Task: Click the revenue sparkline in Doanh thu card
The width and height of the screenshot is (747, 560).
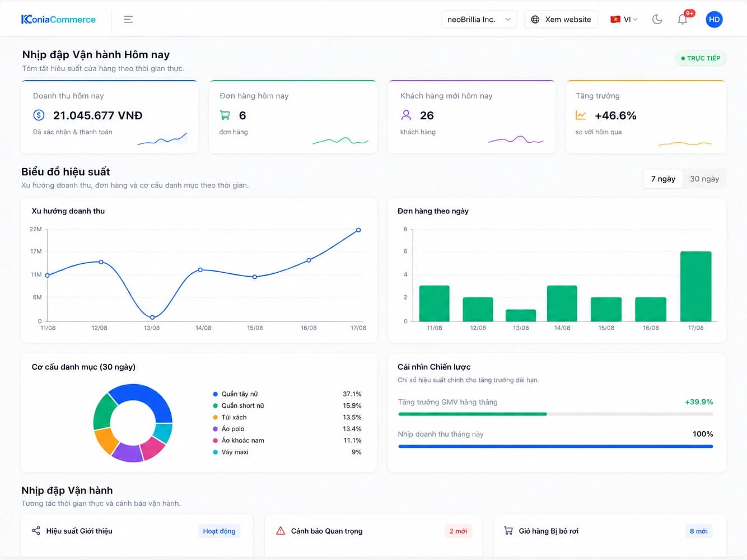Action: pos(162,139)
